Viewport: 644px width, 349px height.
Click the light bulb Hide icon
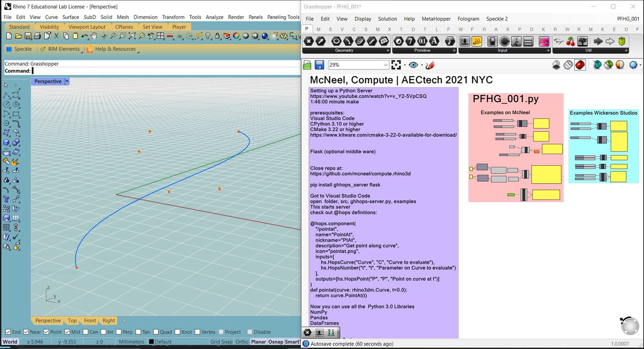208,36
